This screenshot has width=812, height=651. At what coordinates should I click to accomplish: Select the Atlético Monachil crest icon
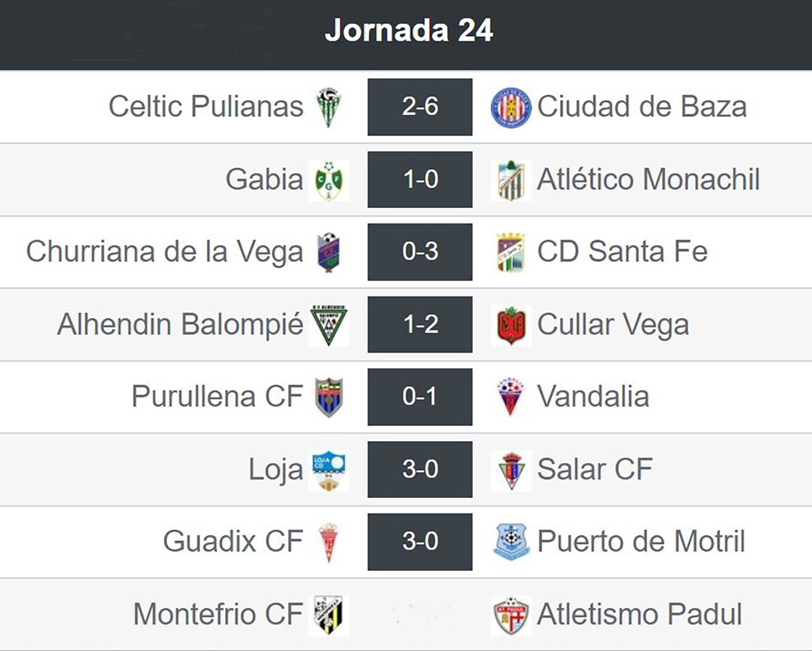tap(511, 180)
